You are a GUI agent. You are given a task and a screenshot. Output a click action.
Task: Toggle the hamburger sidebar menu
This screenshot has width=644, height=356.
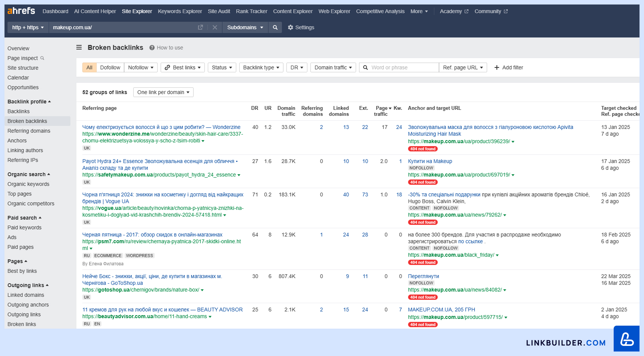pyautogui.click(x=79, y=47)
